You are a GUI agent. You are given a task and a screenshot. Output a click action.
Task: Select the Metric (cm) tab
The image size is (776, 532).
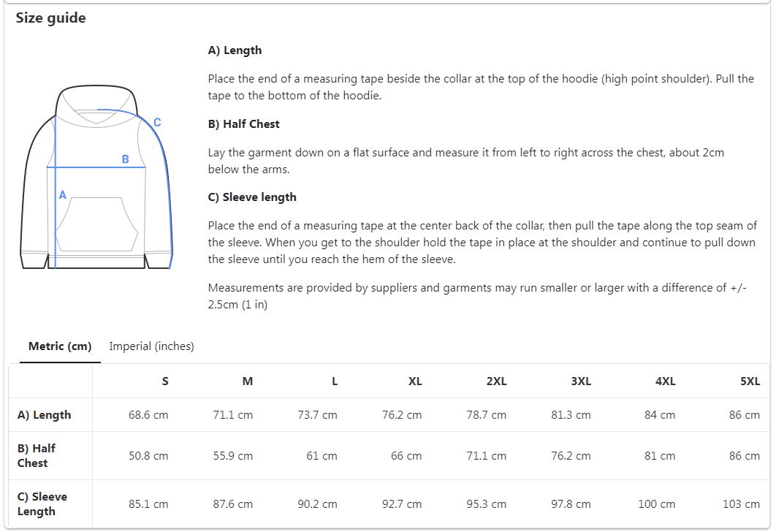[60, 346]
